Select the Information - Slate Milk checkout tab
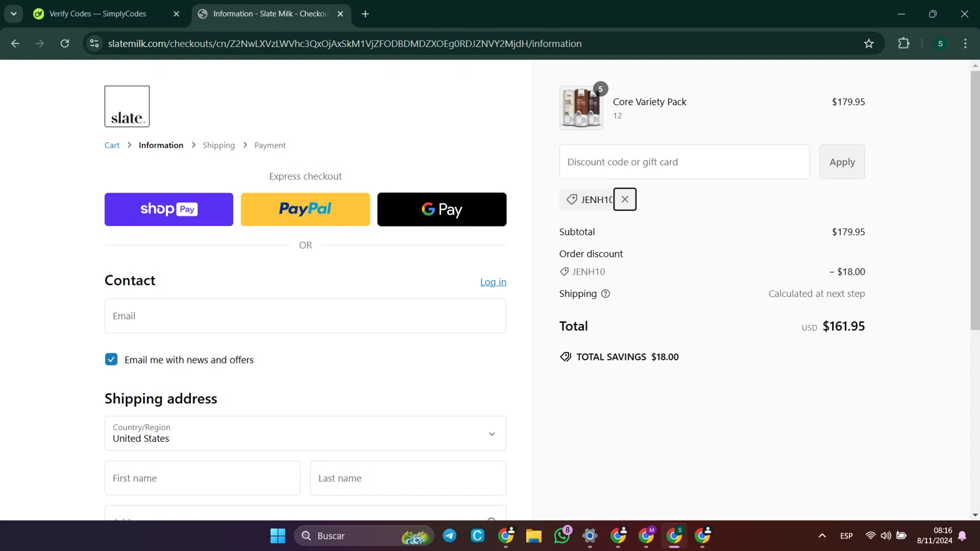 click(x=271, y=14)
